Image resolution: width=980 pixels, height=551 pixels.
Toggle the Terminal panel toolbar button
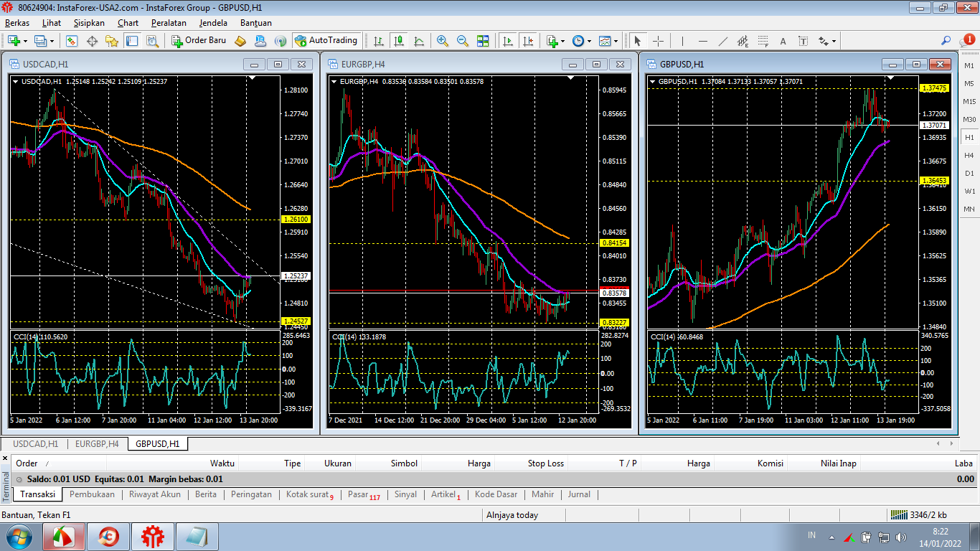tap(131, 41)
